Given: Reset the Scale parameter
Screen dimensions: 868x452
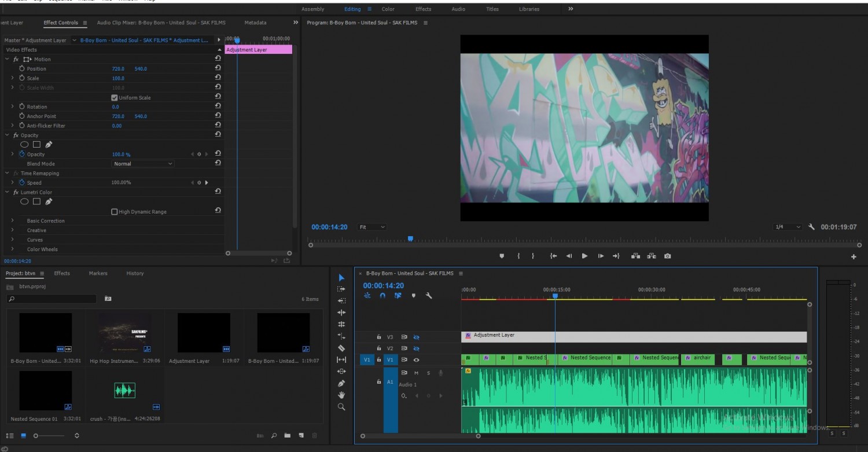Looking at the screenshot, I should (218, 78).
